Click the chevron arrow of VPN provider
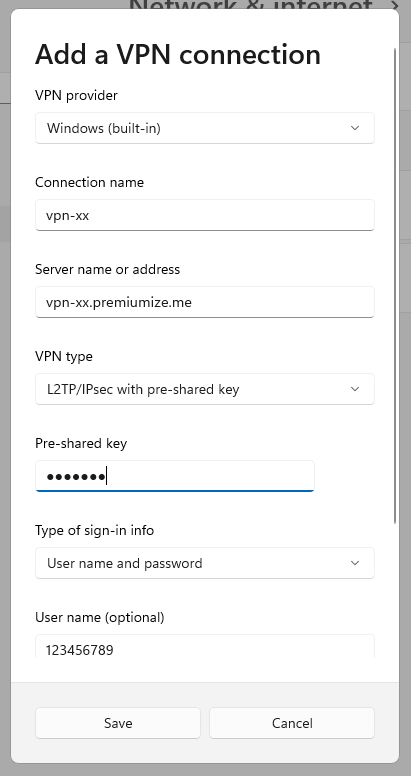This screenshot has width=411, height=776. click(355, 128)
